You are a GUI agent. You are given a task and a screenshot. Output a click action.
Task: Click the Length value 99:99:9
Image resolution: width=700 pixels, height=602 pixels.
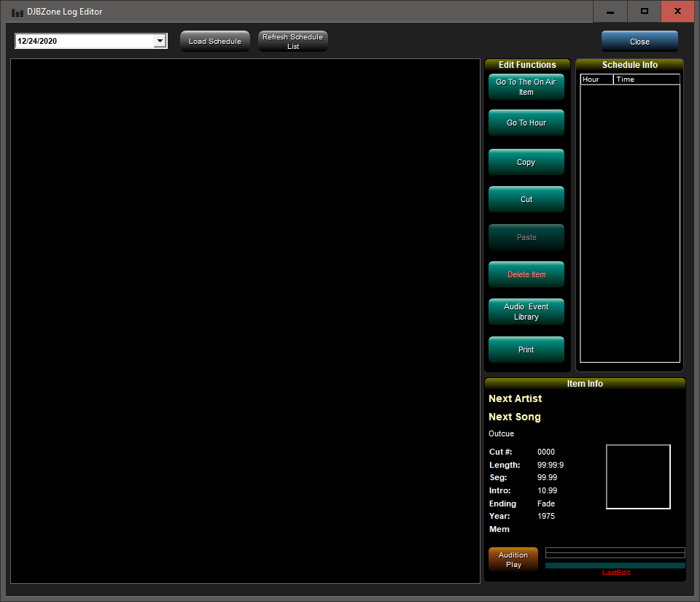[551, 465]
